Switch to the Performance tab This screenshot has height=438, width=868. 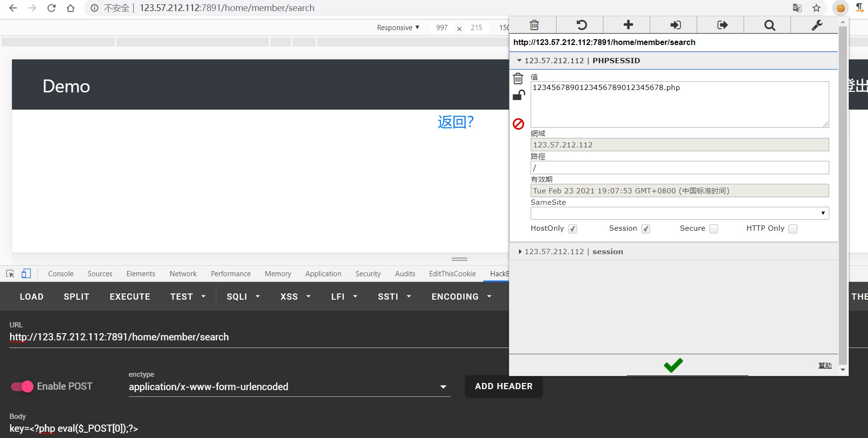click(x=231, y=274)
